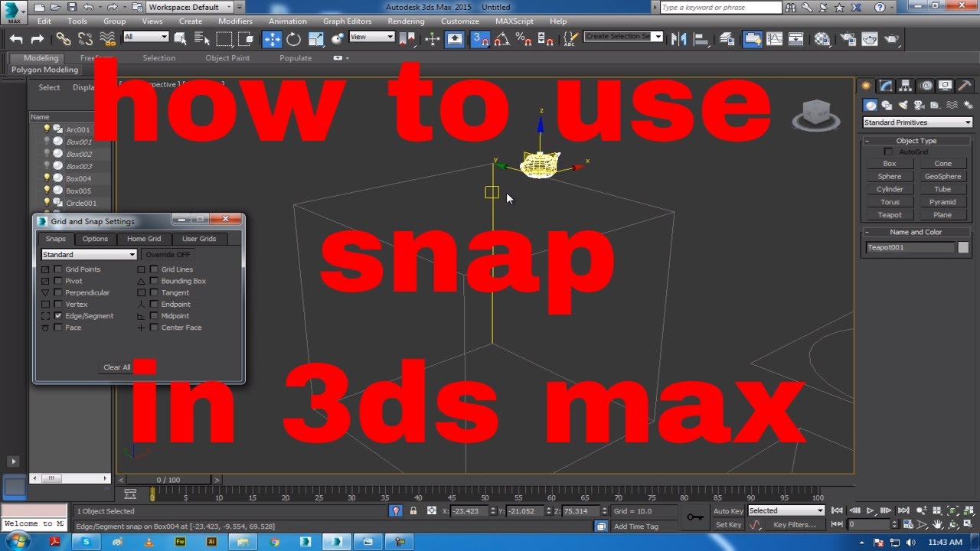980x551 pixels.
Task: Open the Hierarchy command panel tab
Action: click(x=906, y=86)
